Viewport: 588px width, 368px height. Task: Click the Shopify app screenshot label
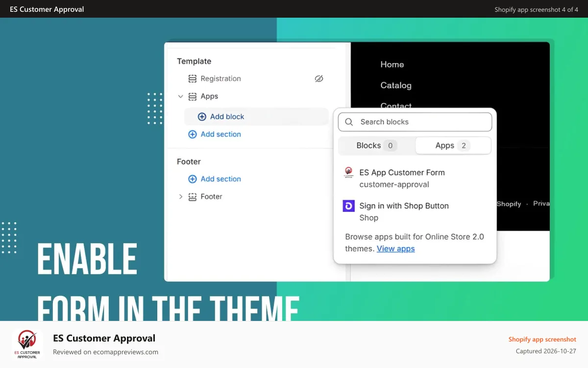(x=542, y=340)
